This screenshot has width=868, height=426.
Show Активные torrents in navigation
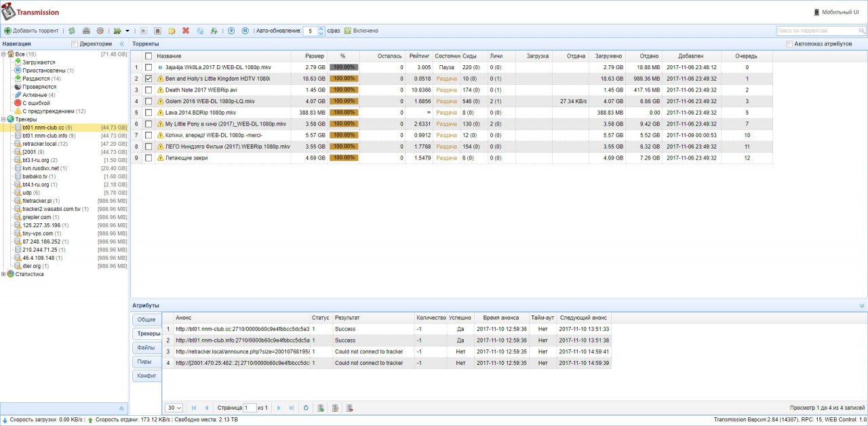click(35, 95)
